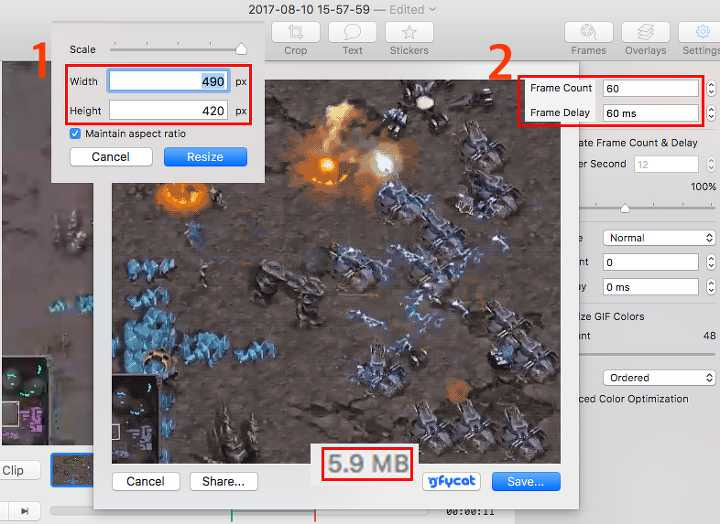This screenshot has width=720, height=524.
Task: Click the Share... button
Action: pyautogui.click(x=224, y=481)
